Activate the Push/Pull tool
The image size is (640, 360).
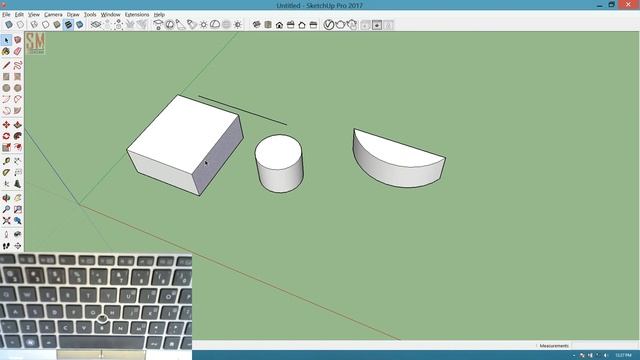click(x=18, y=124)
